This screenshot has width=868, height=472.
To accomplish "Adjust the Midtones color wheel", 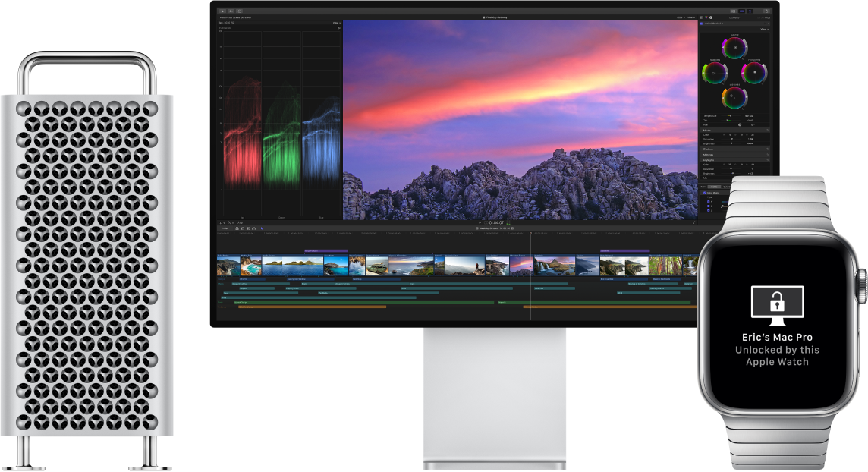I will [x=734, y=97].
